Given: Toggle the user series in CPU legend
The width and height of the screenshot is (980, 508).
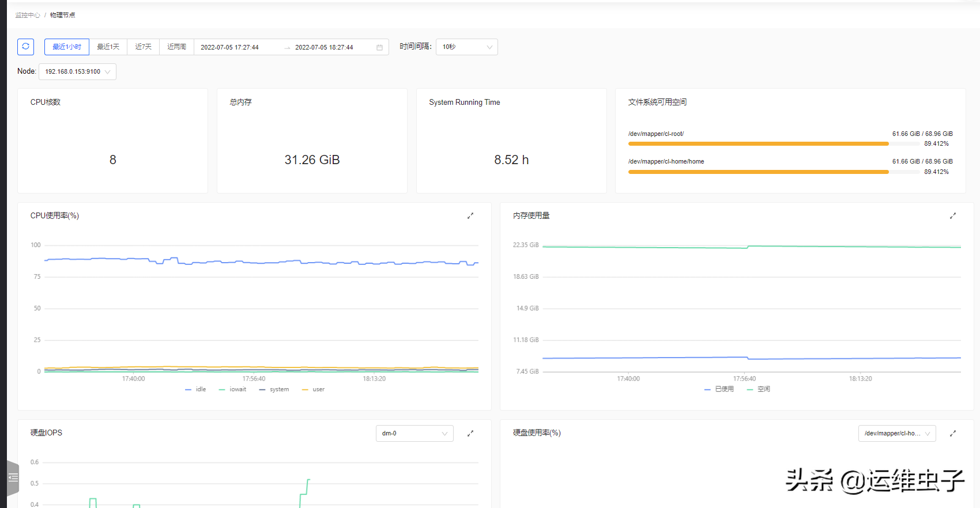Looking at the screenshot, I should click(313, 389).
